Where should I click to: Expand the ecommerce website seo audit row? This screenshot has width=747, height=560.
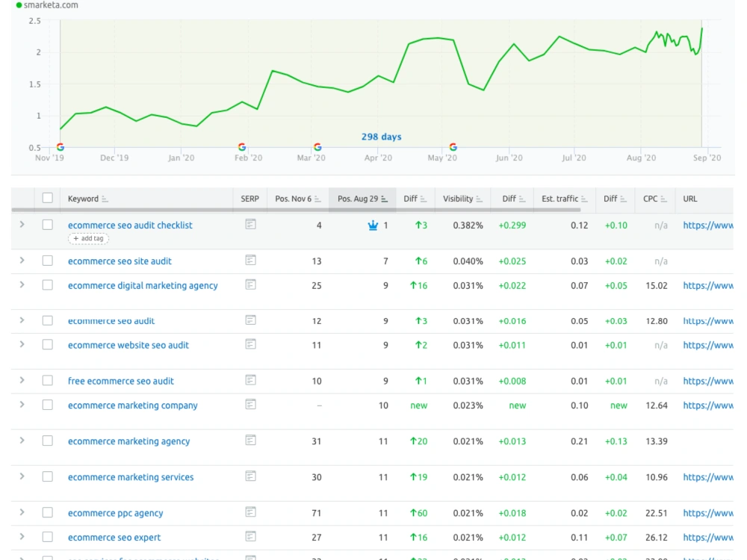(x=22, y=343)
